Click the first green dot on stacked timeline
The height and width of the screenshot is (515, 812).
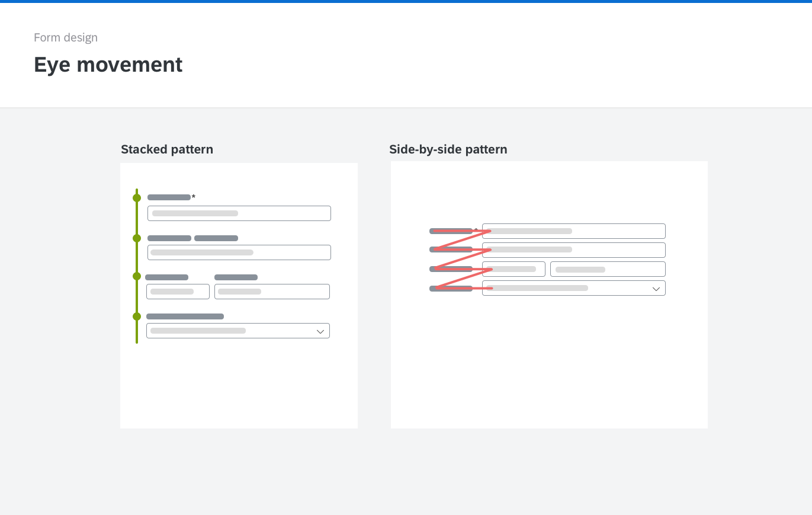(x=137, y=198)
